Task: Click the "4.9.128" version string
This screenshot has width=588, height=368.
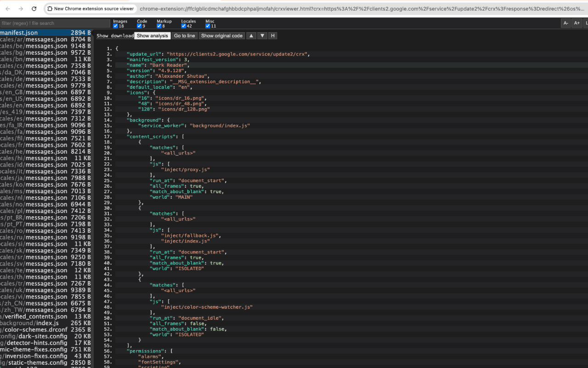Action: 171,71
